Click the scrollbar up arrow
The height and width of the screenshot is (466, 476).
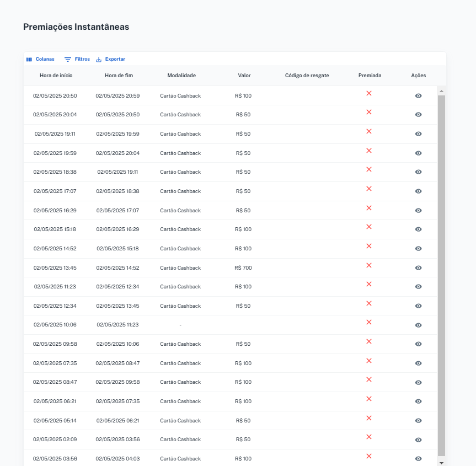point(441,90)
